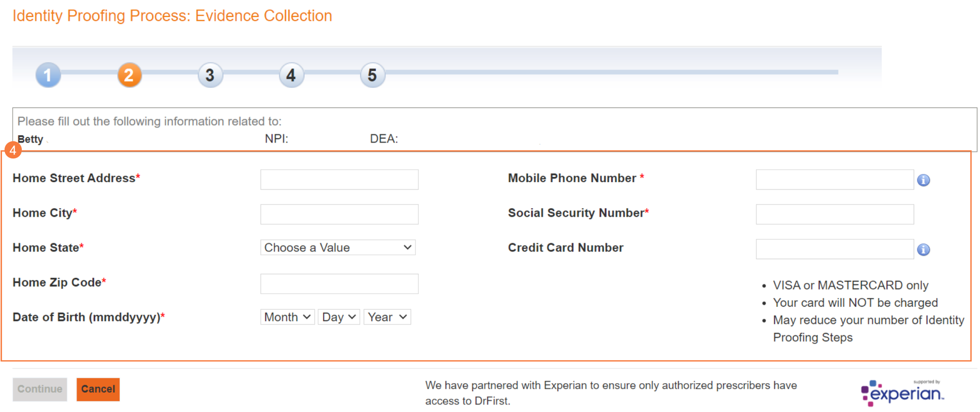Image resolution: width=980 pixels, height=412 pixels.
Task: Click the Home Zip Code field
Action: click(x=339, y=284)
